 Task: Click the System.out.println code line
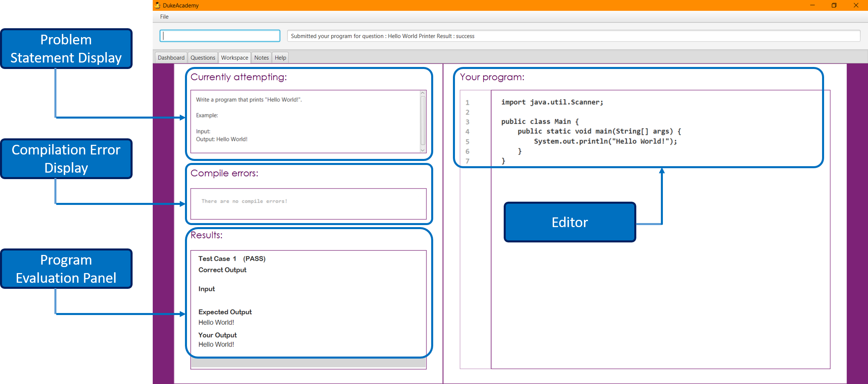tap(605, 141)
